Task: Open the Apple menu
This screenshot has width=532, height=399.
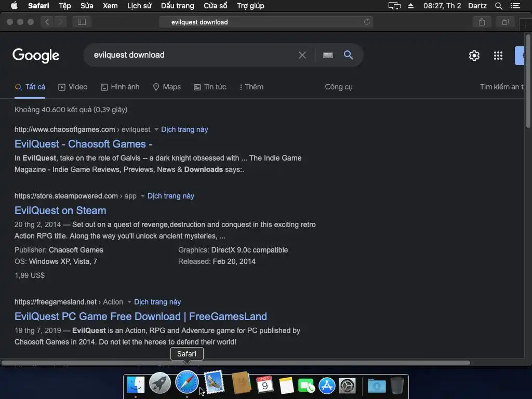Action: tap(14, 6)
